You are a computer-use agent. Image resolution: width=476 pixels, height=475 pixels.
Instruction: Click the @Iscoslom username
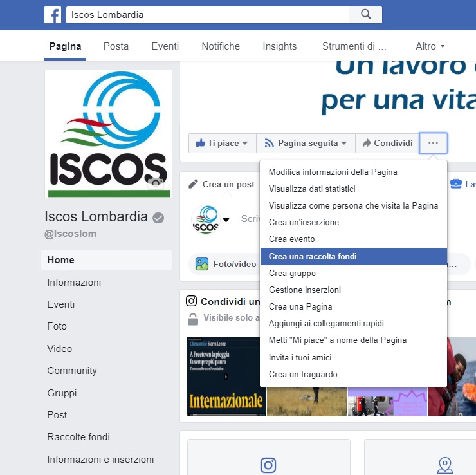click(70, 234)
